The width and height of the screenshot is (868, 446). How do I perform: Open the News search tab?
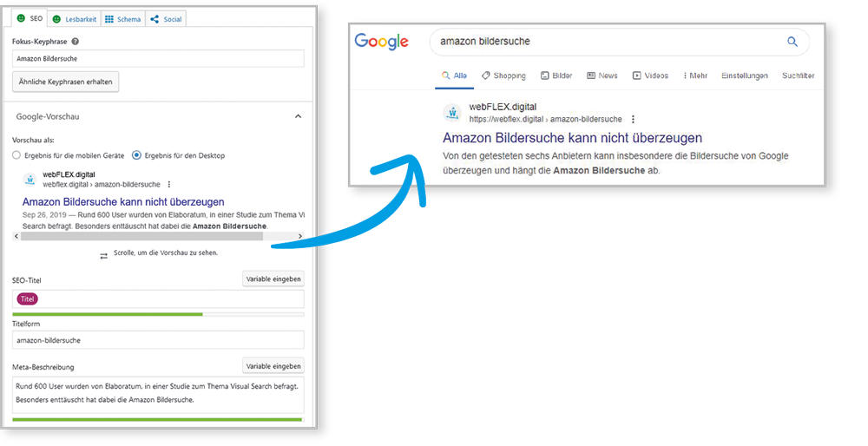(x=602, y=75)
